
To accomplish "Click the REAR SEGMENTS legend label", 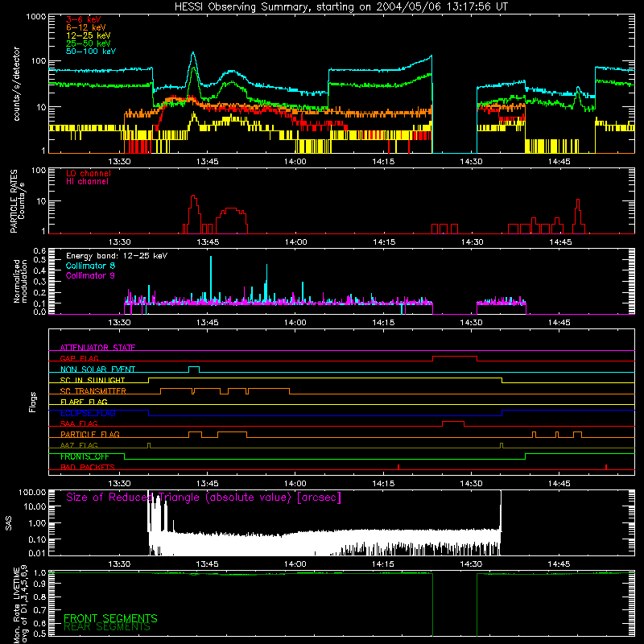I will 107,626.
